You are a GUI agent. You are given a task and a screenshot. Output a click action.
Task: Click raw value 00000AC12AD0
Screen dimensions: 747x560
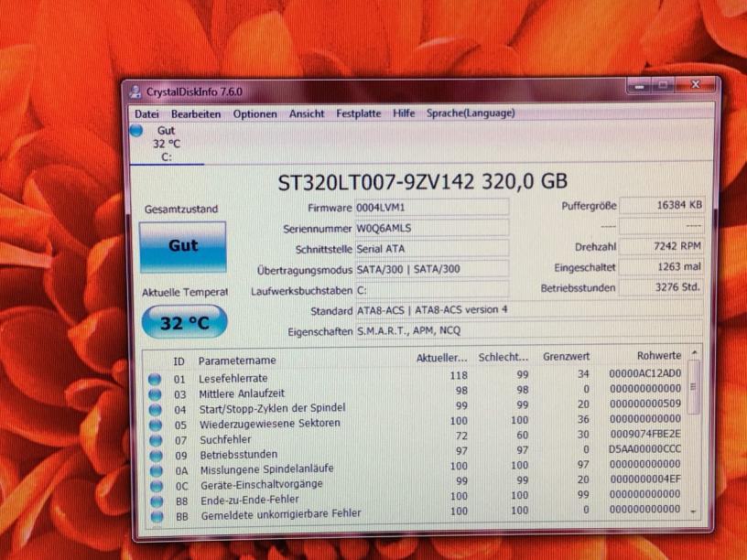click(645, 373)
